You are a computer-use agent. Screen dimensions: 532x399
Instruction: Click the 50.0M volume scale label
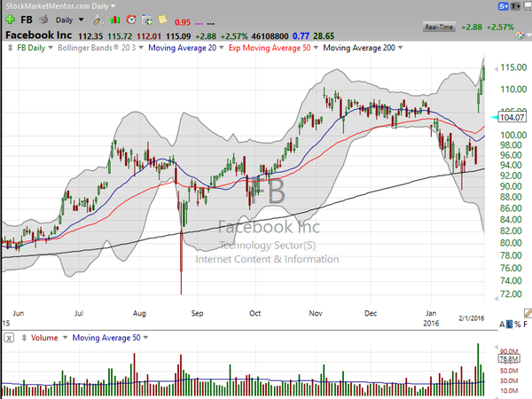point(509,371)
